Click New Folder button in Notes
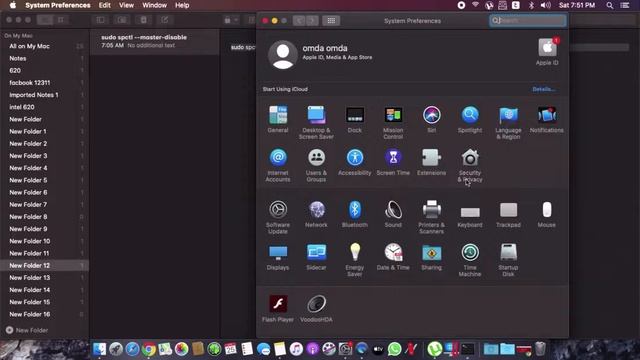The height and width of the screenshot is (360, 640). 27,330
